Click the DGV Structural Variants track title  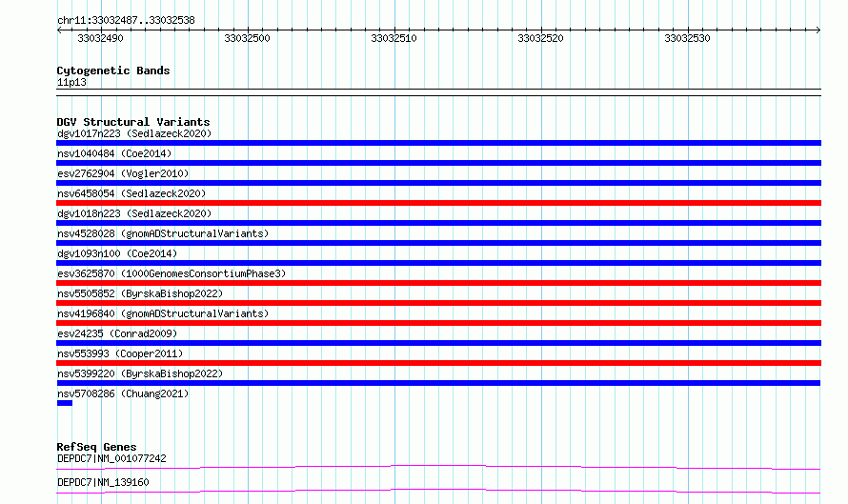click(133, 122)
